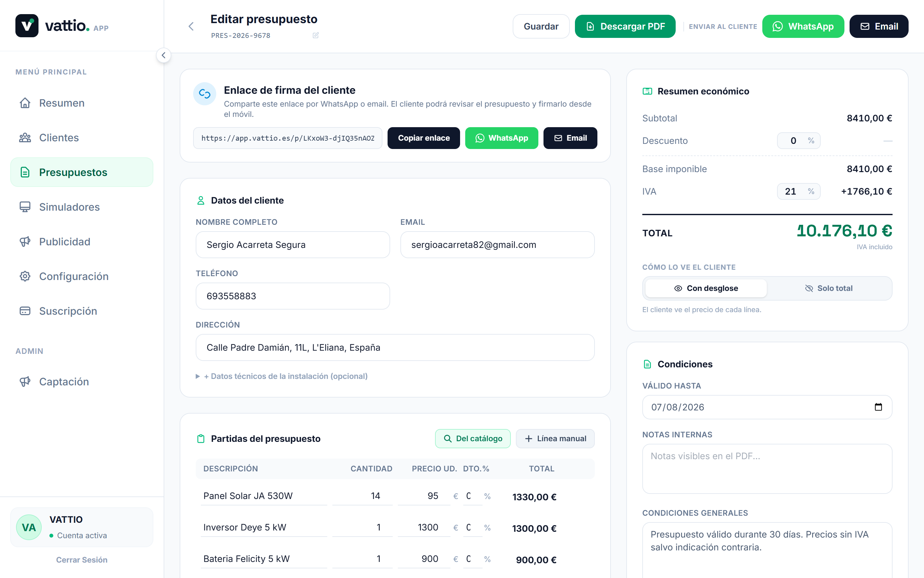
Task: Click the chain-link icon in signature card
Action: 205,94
